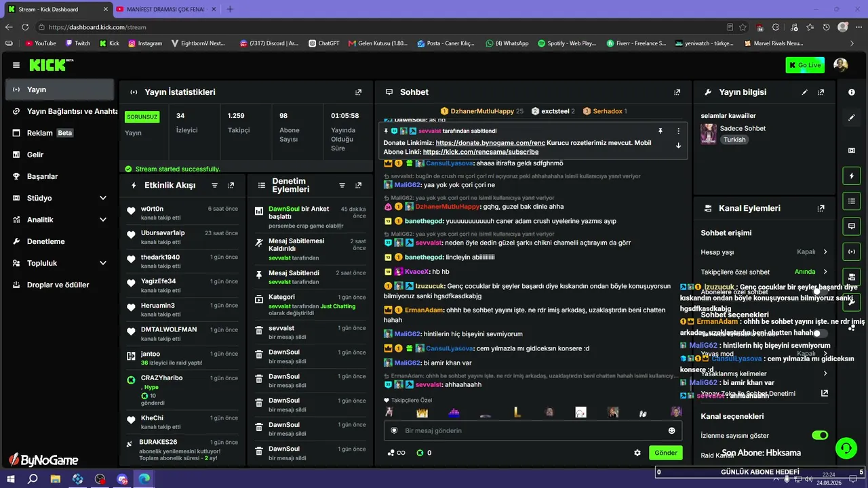Image resolution: width=868 pixels, height=488 pixels.
Task: Open Droplar ve ödüller page
Action: [60, 285]
